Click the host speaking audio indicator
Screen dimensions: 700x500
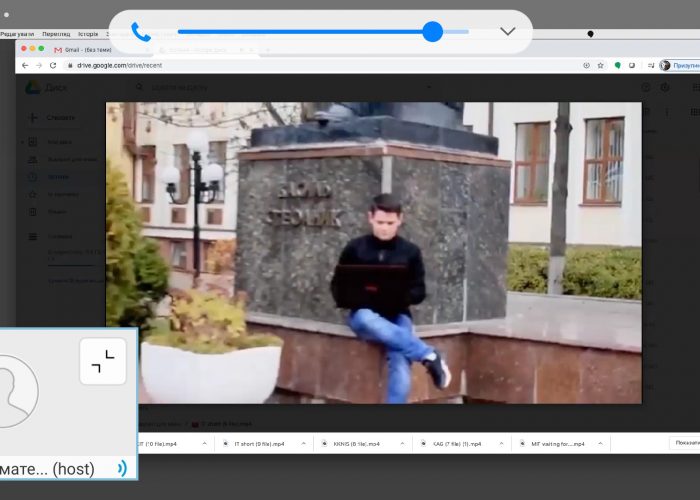[122, 468]
